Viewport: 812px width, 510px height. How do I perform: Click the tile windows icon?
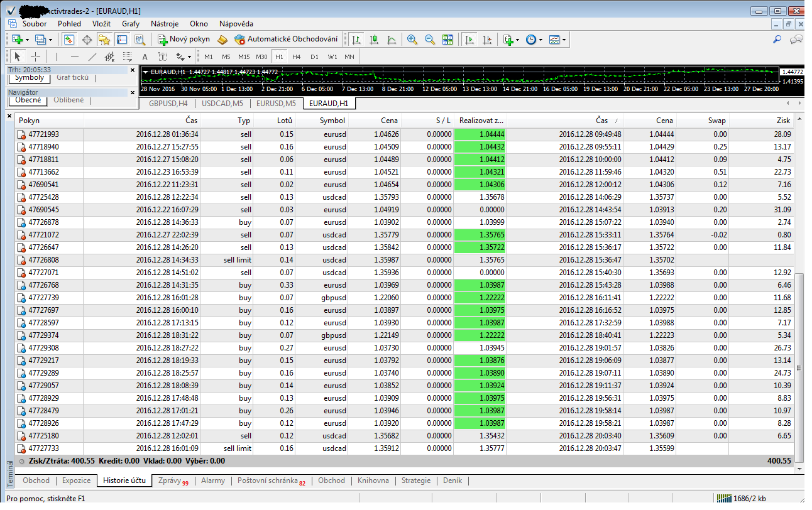[447, 40]
